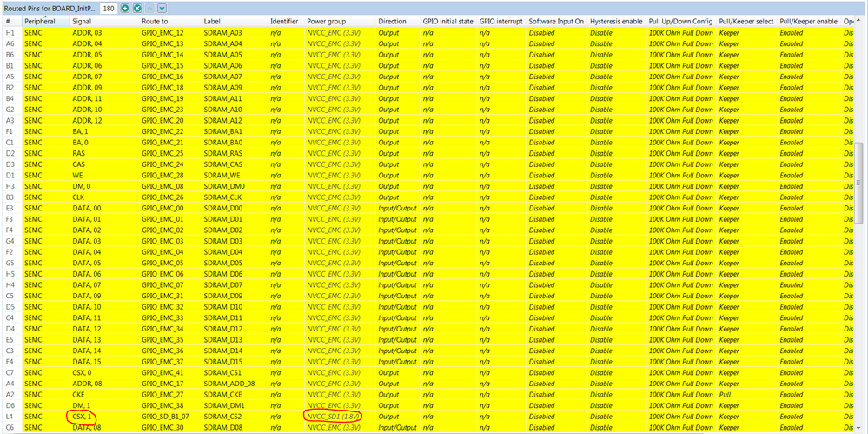868x434 pixels.
Task: Select the label cell 'SDRAM_A07'
Action: click(x=222, y=77)
